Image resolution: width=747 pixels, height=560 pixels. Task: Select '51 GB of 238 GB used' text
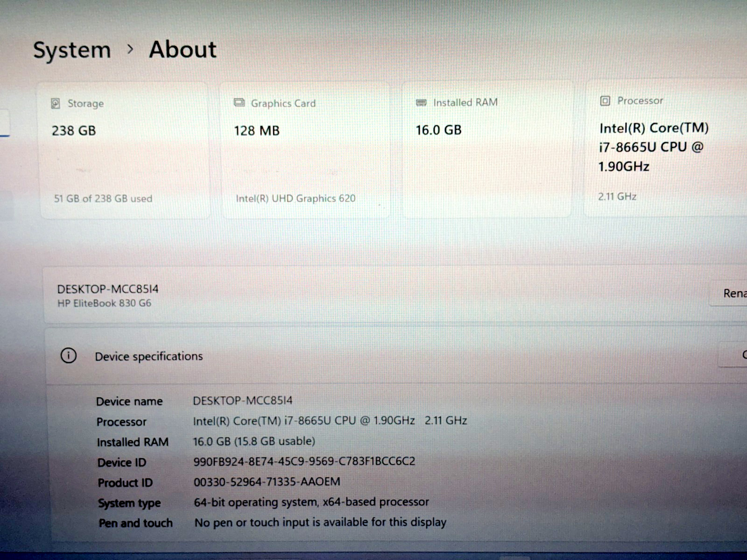[x=103, y=199]
